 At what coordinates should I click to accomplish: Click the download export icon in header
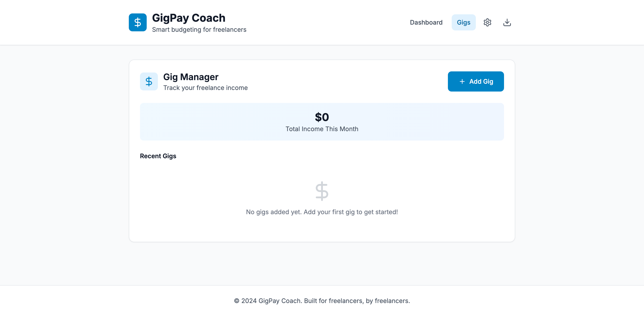coord(507,22)
